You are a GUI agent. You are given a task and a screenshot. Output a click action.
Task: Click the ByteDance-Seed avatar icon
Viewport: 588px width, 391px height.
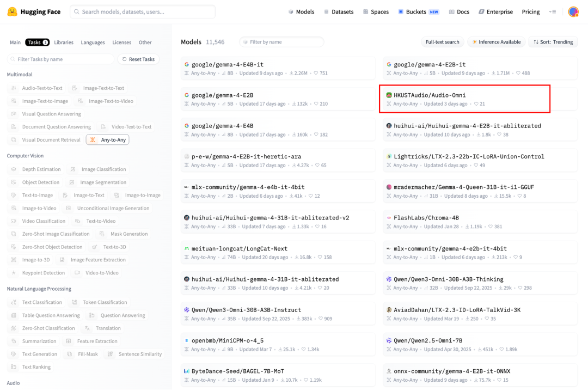click(186, 371)
